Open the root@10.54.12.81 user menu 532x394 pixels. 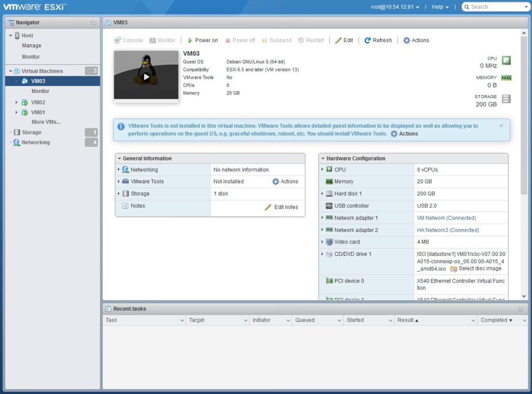click(x=395, y=7)
